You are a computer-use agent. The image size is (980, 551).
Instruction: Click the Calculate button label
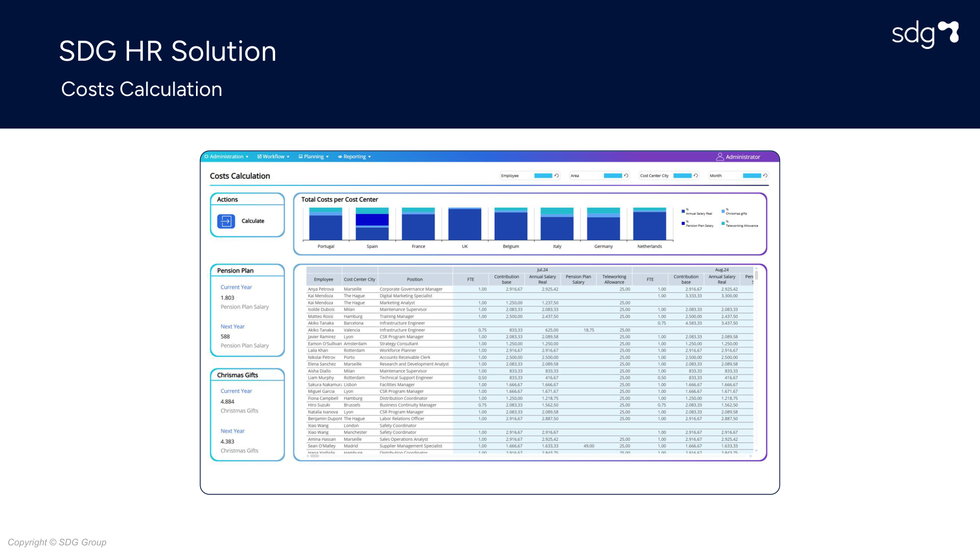pyautogui.click(x=253, y=221)
